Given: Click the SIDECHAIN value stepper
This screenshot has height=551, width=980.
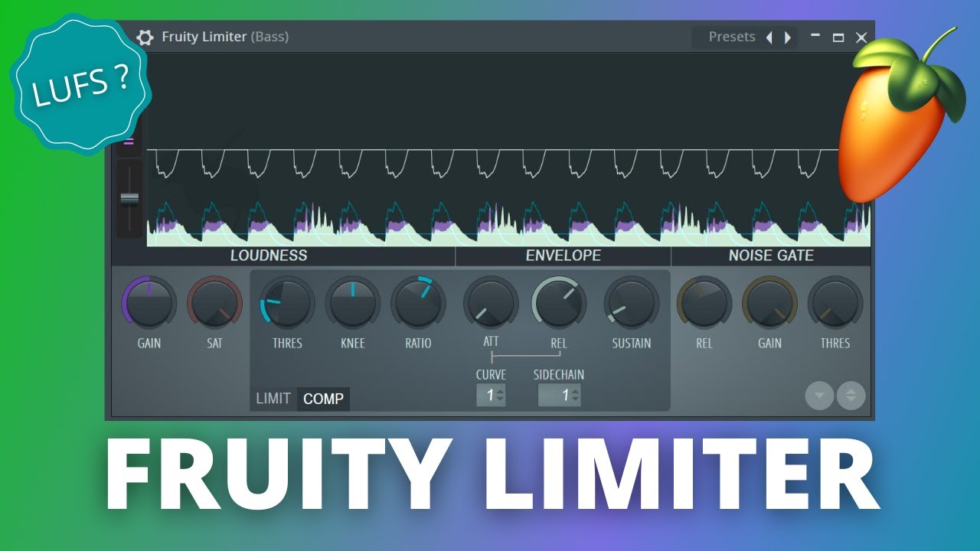Looking at the screenshot, I should coord(559,395).
